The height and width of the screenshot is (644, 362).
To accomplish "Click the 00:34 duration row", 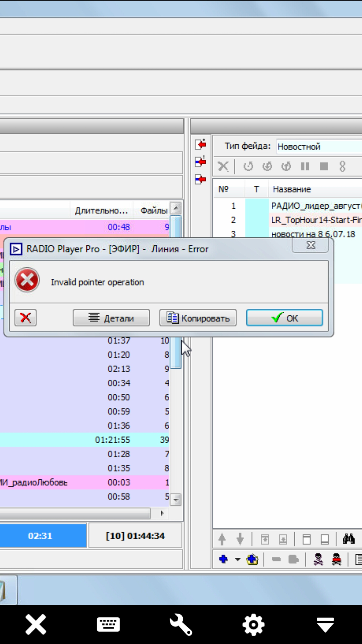I will tap(85, 383).
